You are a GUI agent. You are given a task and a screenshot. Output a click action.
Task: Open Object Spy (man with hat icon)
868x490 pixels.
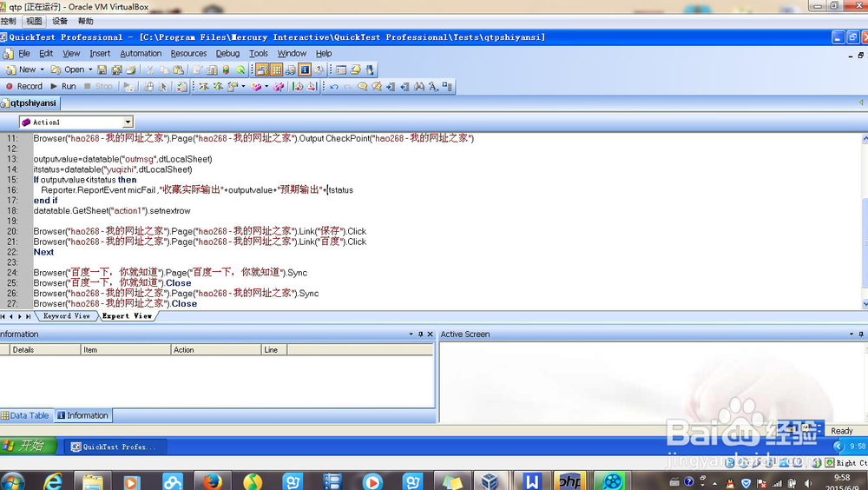[x=369, y=70]
